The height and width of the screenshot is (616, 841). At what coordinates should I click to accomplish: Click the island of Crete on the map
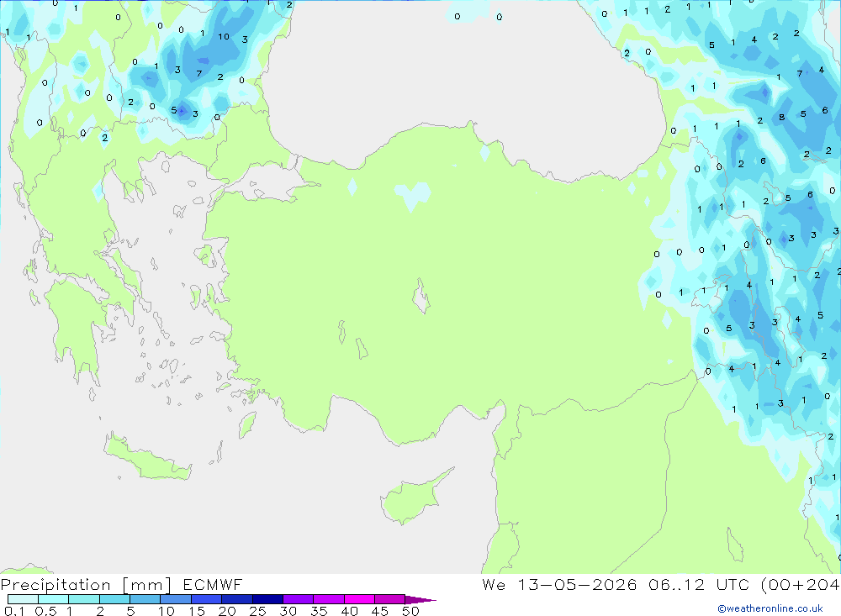coord(147,457)
